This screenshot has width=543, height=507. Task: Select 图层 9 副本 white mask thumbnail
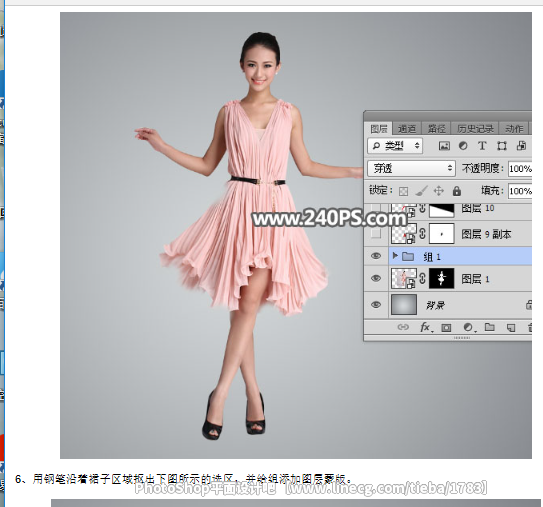click(x=442, y=233)
